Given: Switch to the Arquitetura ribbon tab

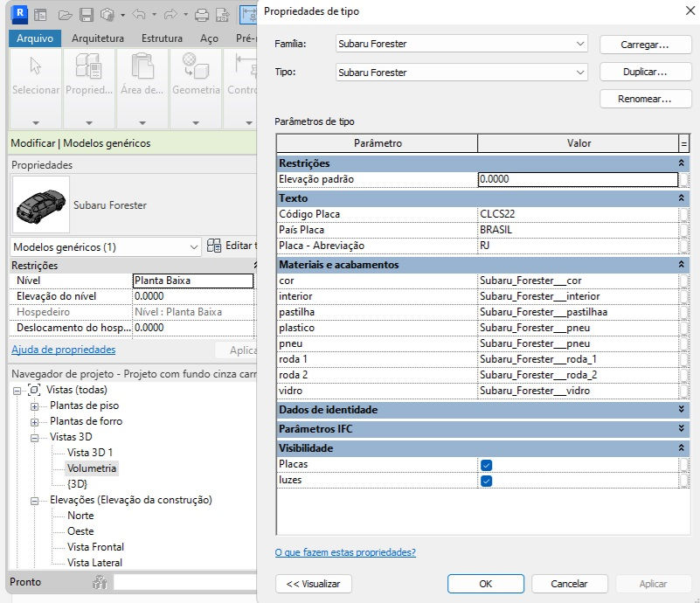Looking at the screenshot, I should click(x=98, y=38).
